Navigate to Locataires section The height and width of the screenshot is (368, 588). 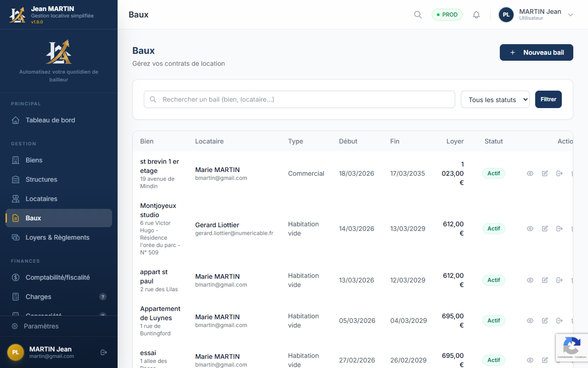point(41,199)
